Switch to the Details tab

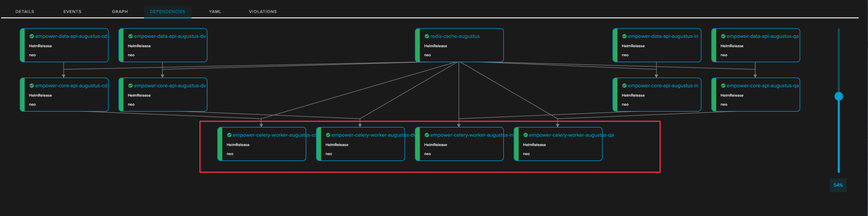click(x=25, y=12)
